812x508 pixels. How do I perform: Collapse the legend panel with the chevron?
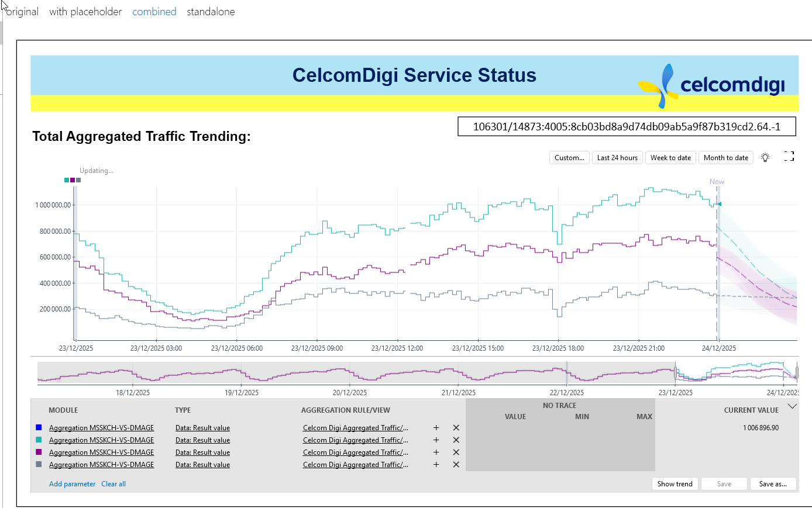(792, 406)
